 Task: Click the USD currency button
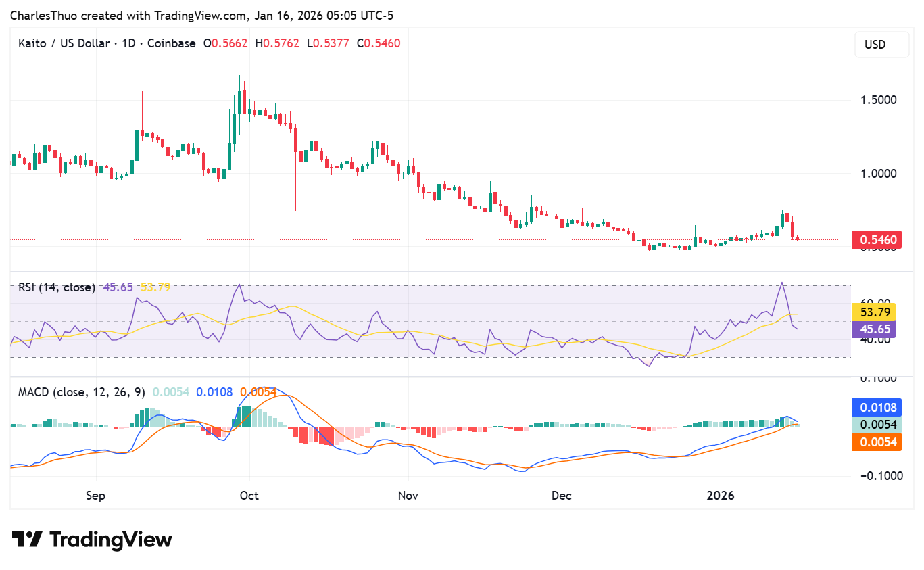[x=881, y=44]
